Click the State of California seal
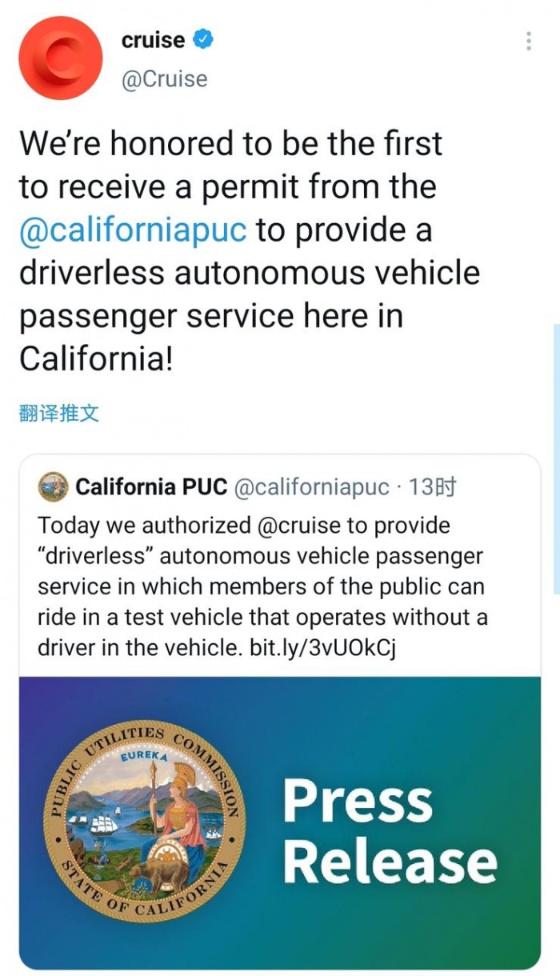 coord(145,824)
